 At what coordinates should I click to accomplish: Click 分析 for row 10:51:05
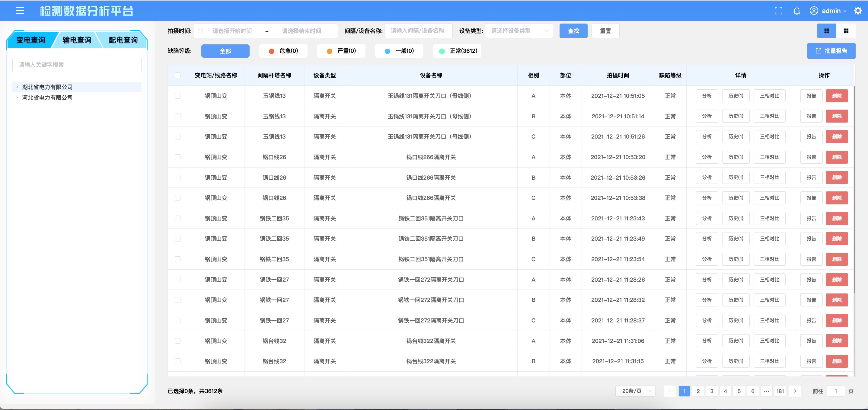[707, 96]
